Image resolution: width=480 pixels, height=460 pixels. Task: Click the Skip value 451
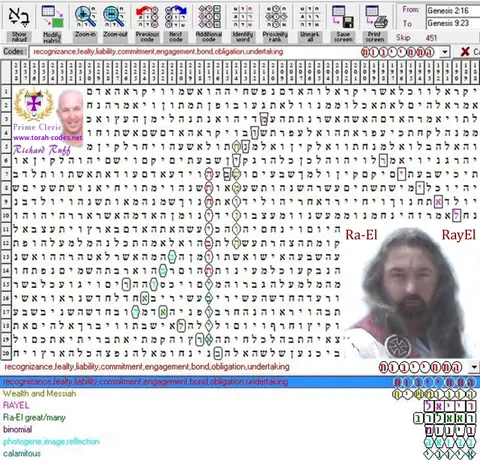431,38
